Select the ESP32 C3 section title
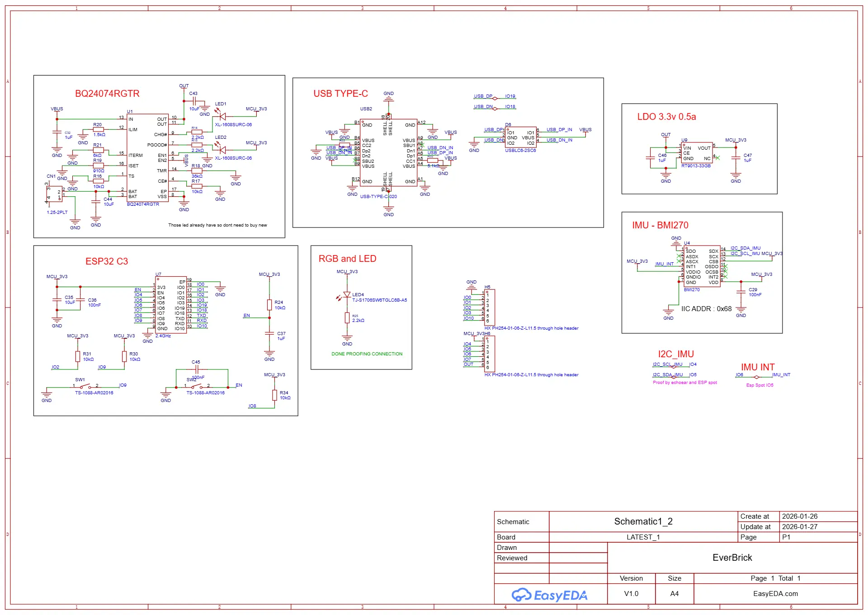 (x=107, y=261)
